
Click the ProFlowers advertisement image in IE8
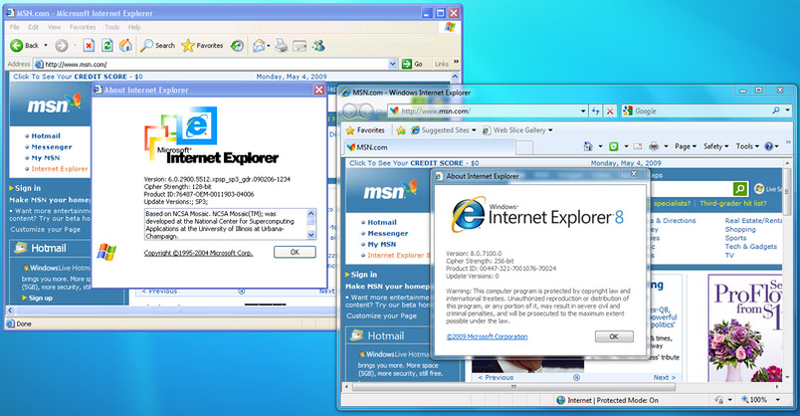click(x=745, y=328)
